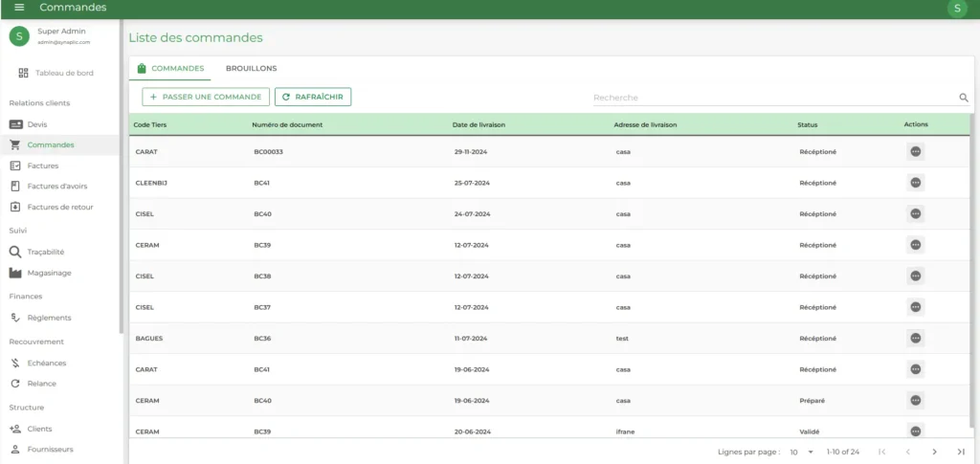Click the Validé status cell

coord(810,431)
